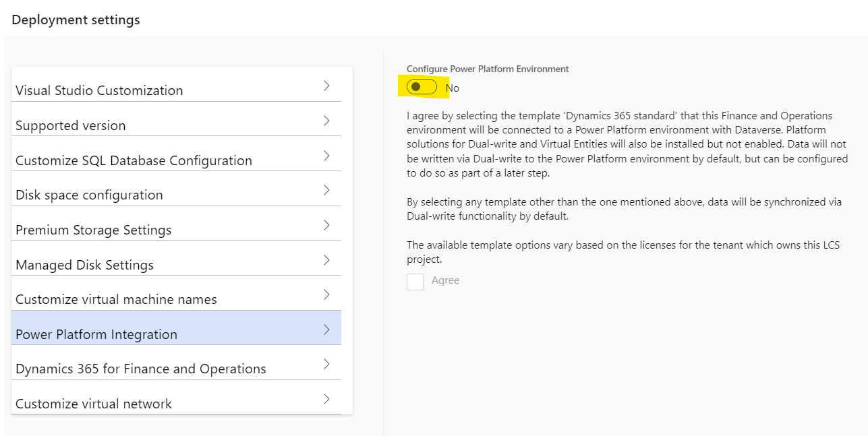Open Dynamics 365 for Finance and Operations
The height and width of the screenshot is (436, 868).
(x=176, y=363)
